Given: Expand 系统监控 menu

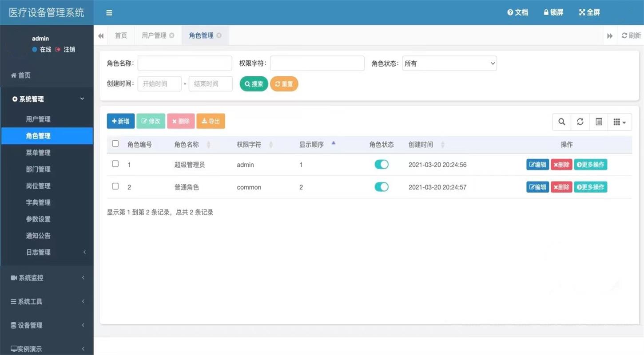Looking at the screenshot, I should (x=47, y=278).
